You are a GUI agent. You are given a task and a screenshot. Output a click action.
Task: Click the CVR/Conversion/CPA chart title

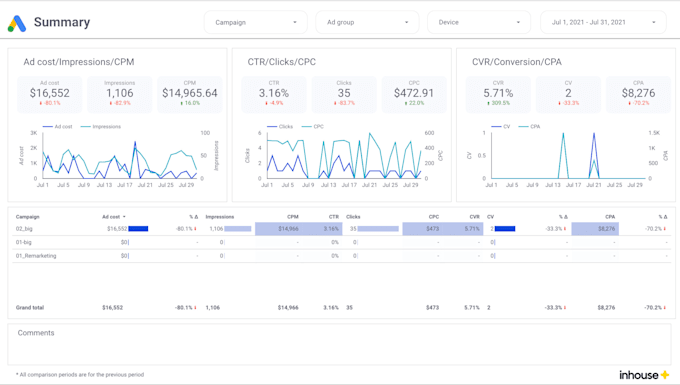pyautogui.click(x=517, y=62)
